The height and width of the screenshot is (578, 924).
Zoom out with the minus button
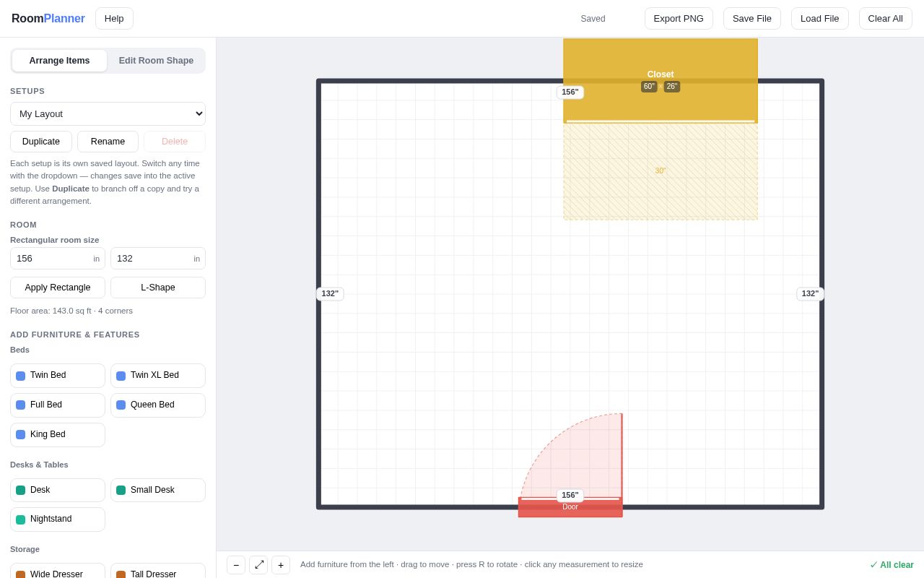(236, 565)
